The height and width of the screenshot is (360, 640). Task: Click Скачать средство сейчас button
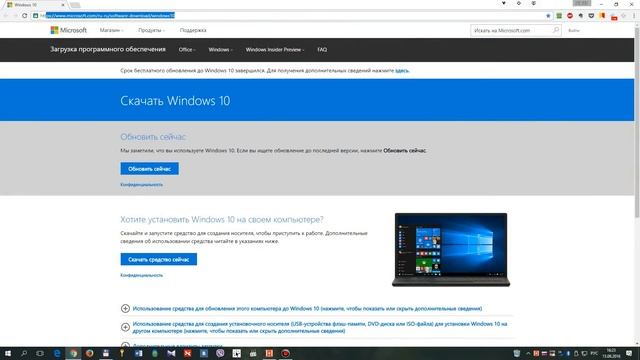(158, 259)
